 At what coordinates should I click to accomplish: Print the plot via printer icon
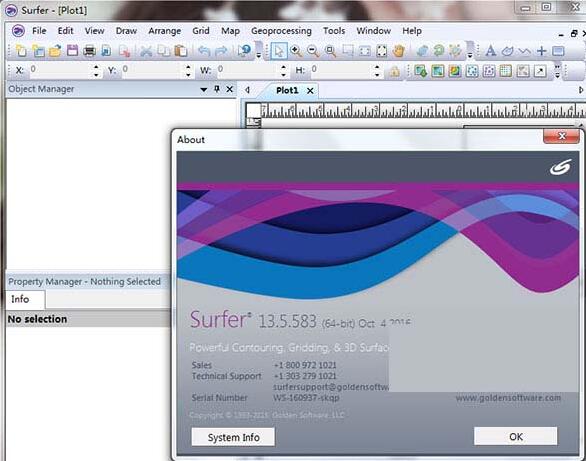[x=89, y=51]
